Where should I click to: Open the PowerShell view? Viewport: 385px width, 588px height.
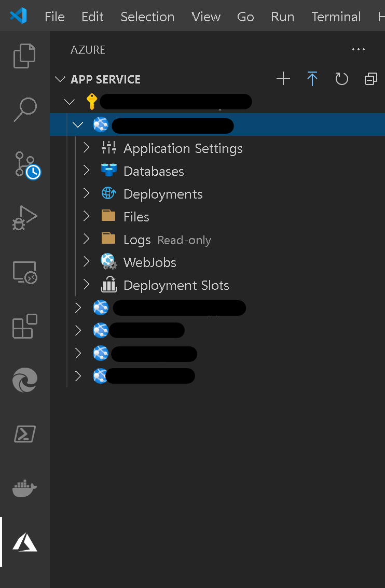[x=25, y=434]
